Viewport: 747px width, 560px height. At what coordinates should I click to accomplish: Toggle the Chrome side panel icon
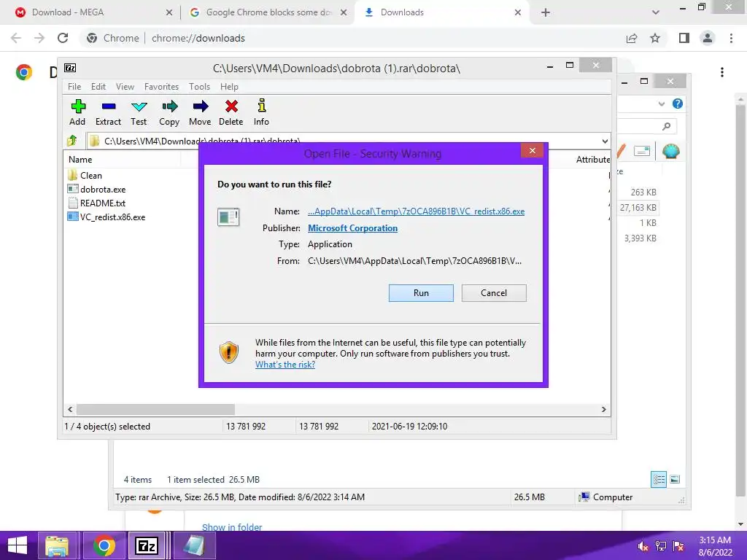click(x=684, y=38)
